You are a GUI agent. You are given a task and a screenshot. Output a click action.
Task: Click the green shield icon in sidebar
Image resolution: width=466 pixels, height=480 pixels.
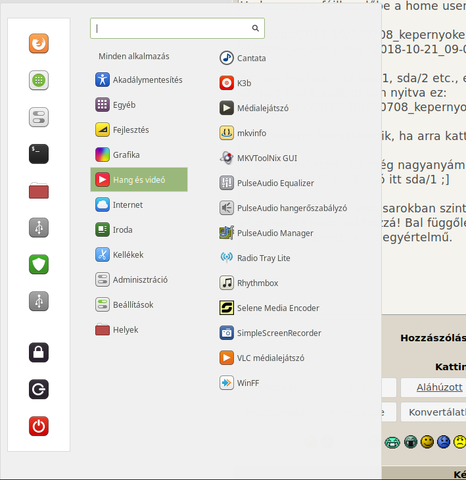[39, 264]
